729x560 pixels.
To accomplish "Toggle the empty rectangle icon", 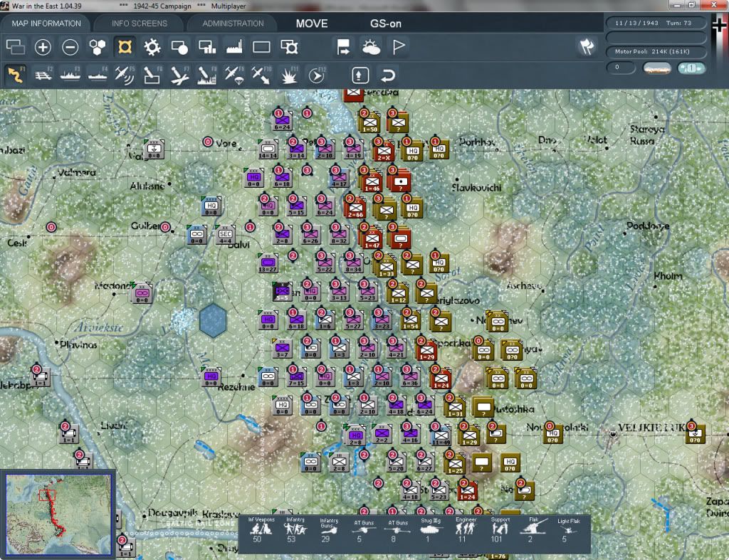I will pyautogui.click(x=261, y=47).
